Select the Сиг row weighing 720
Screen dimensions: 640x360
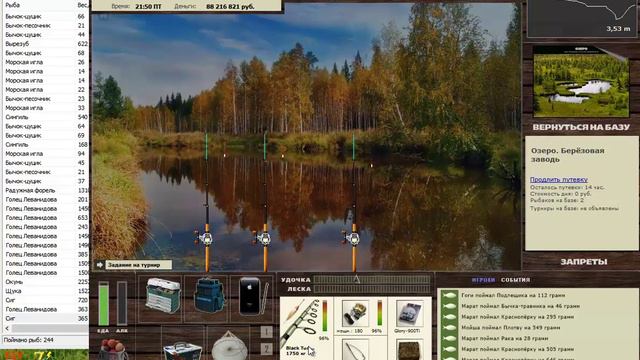pyautogui.click(x=46, y=300)
